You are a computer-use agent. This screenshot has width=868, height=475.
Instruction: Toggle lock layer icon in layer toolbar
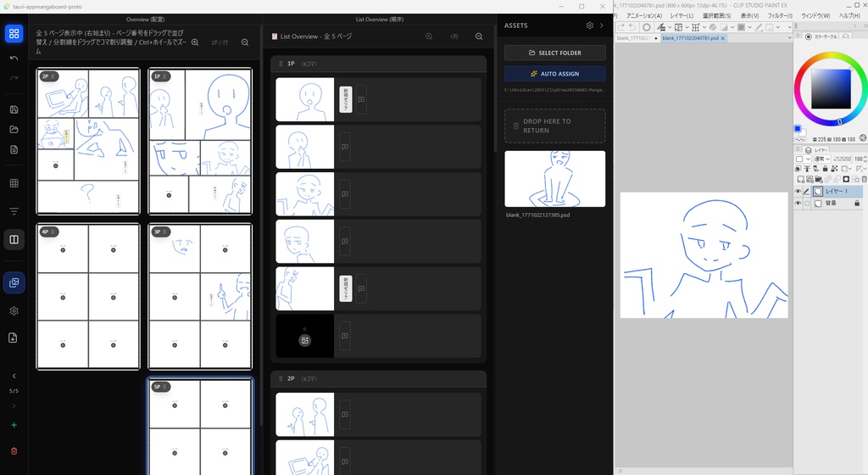[x=826, y=169]
